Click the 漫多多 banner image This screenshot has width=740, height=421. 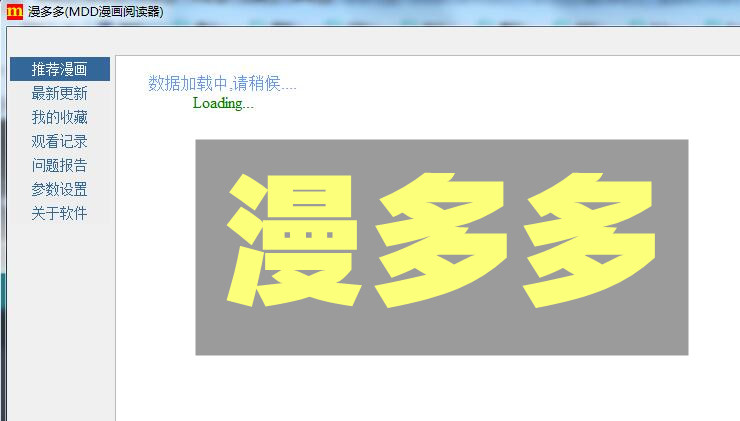(x=442, y=247)
